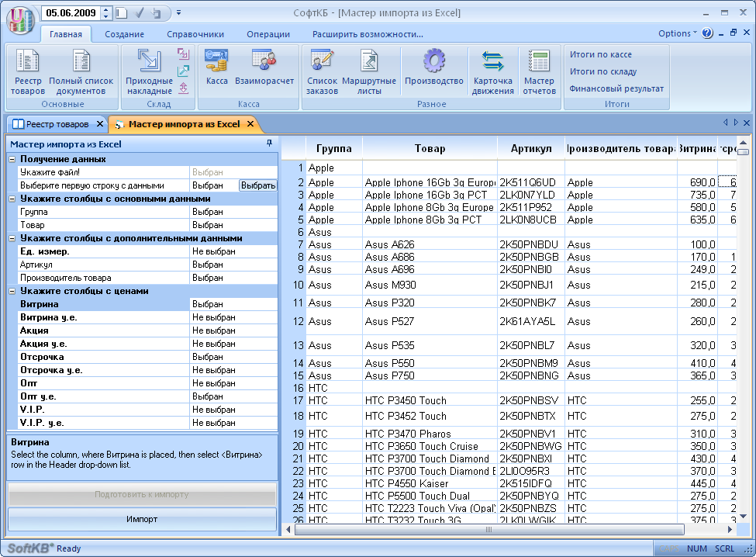Decrease the date with the down stepper
The height and width of the screenshot is (557, 756).
tap(106, 16)
